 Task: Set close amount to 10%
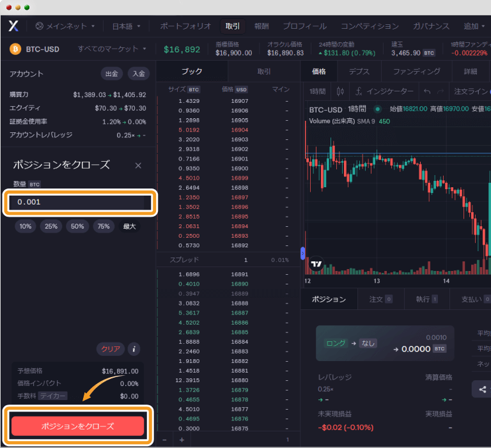(26, 226)
